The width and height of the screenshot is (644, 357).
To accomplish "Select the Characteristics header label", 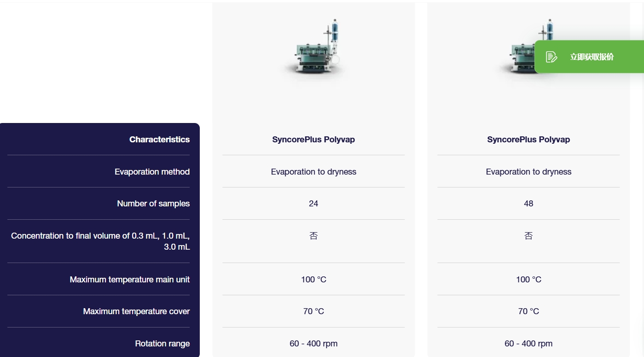I will pos(159,140).
